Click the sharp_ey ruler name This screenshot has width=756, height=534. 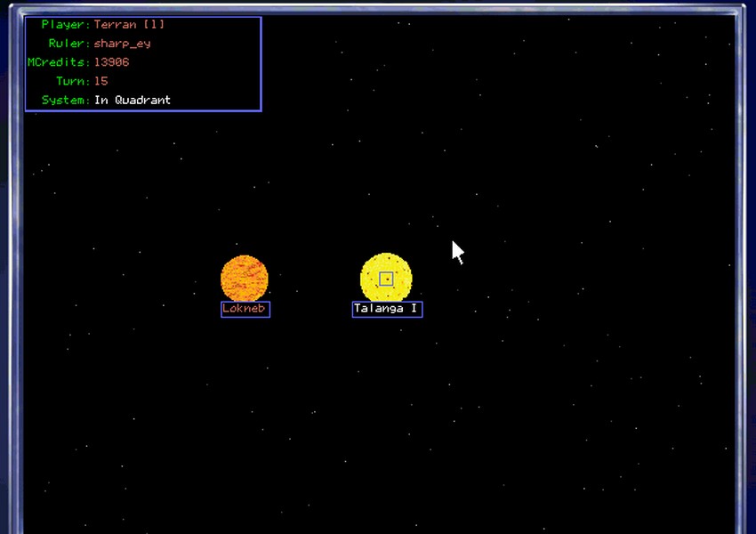pyautogui.click(x=123, y=44)
